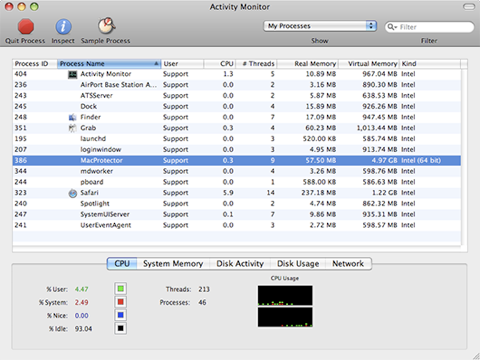Click the filter magnifying glass icon
Image resolution: width=480 pixels, height=360 pixels.
(x=391, y=27)
